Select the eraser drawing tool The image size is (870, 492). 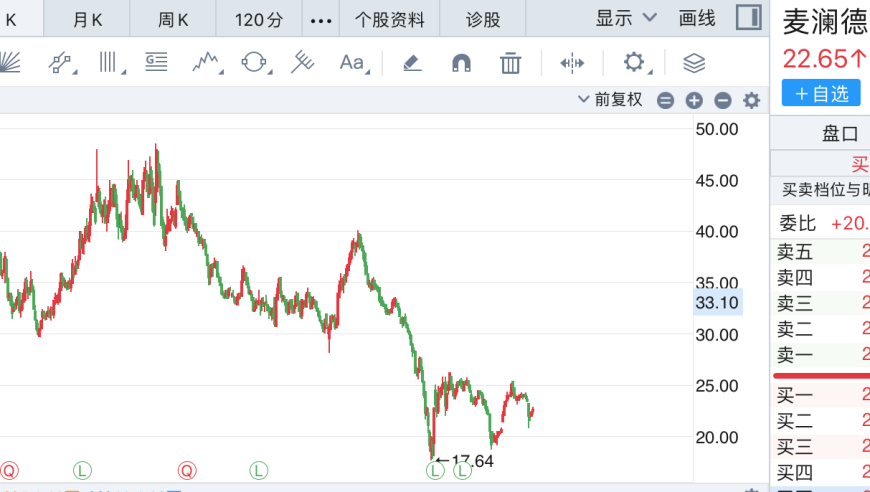click(412, 63)
